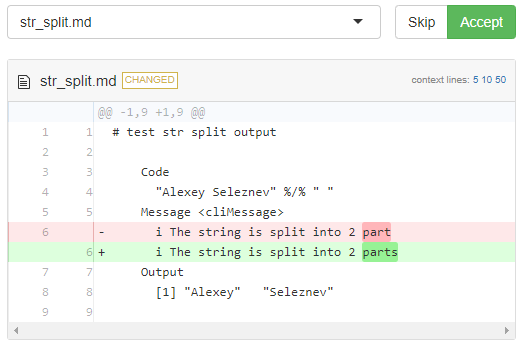This screenshot has width=522, height=362.
Task: Click the plus sign on the added line
Action: [102, 252]
